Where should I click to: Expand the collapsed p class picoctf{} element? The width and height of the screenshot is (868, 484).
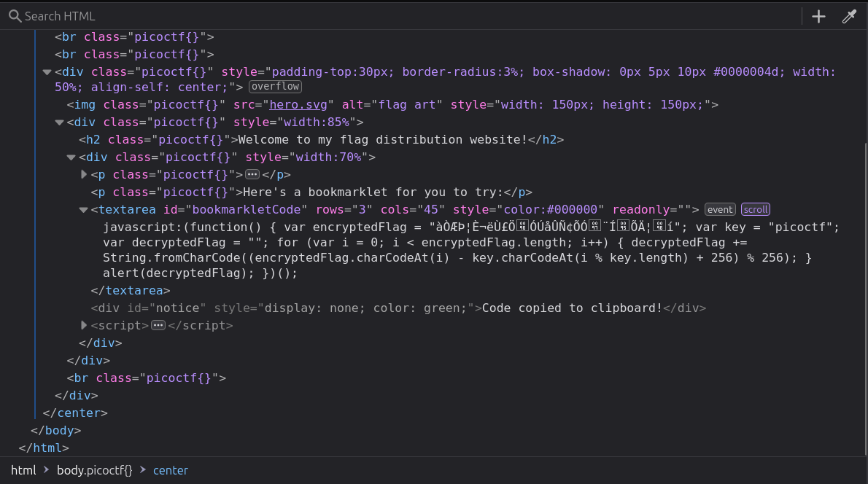click(x=84, y=175)
